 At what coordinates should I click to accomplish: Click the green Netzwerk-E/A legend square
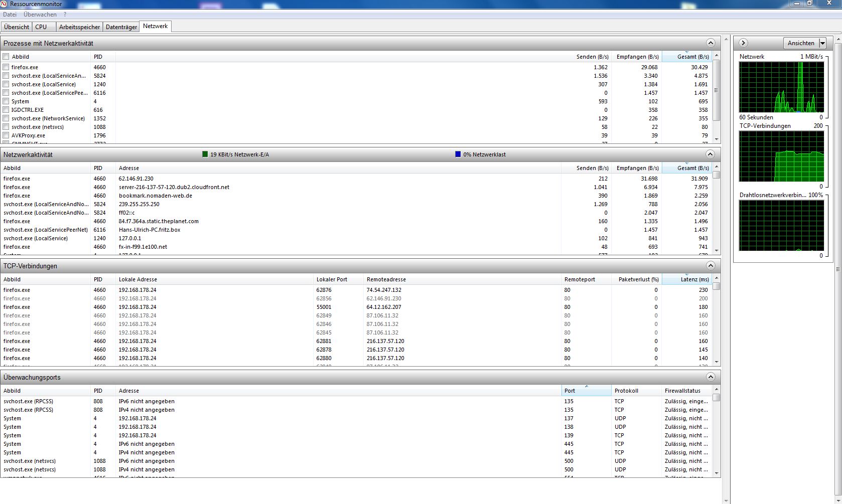[205, 154]
